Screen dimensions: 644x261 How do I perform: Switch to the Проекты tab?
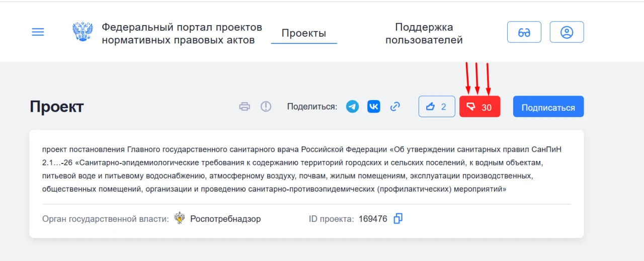(x=304, y=33)
